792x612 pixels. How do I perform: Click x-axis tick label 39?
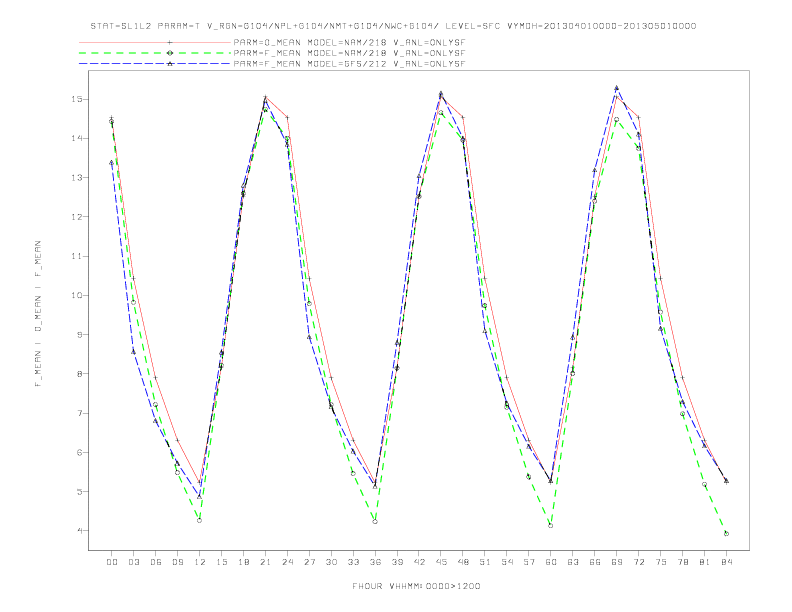(397, 562)
